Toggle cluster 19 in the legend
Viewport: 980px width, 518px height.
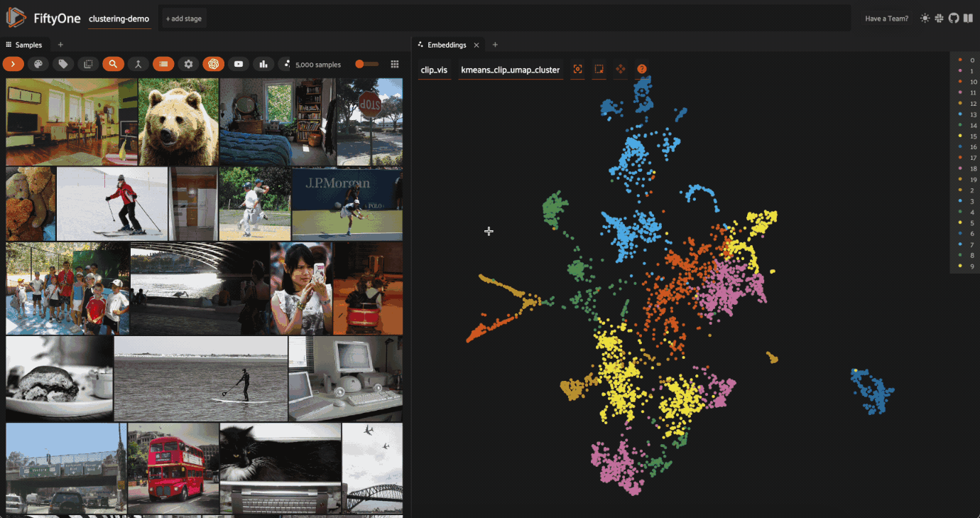967,179
